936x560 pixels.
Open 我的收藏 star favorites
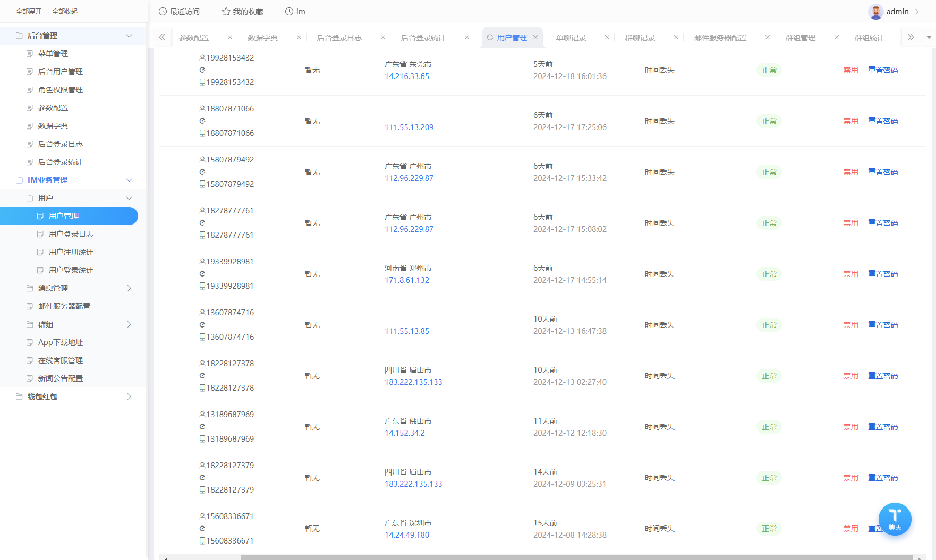[x=242, y=12]
